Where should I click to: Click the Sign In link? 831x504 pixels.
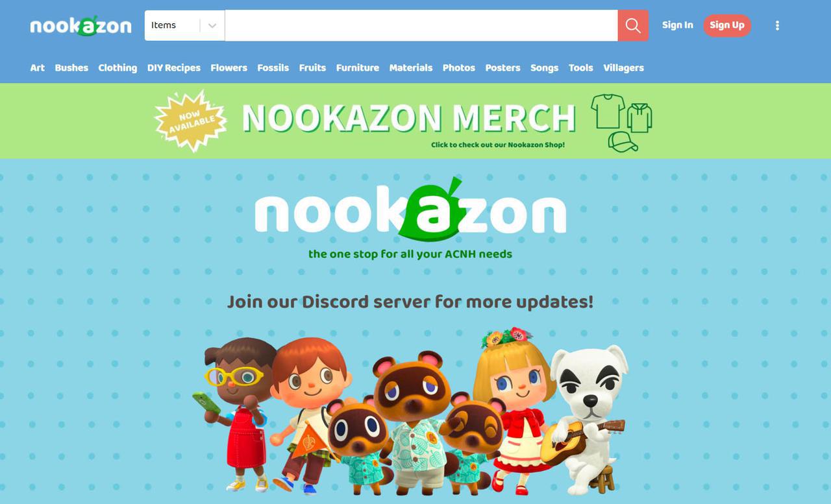(x=677, y=25)
